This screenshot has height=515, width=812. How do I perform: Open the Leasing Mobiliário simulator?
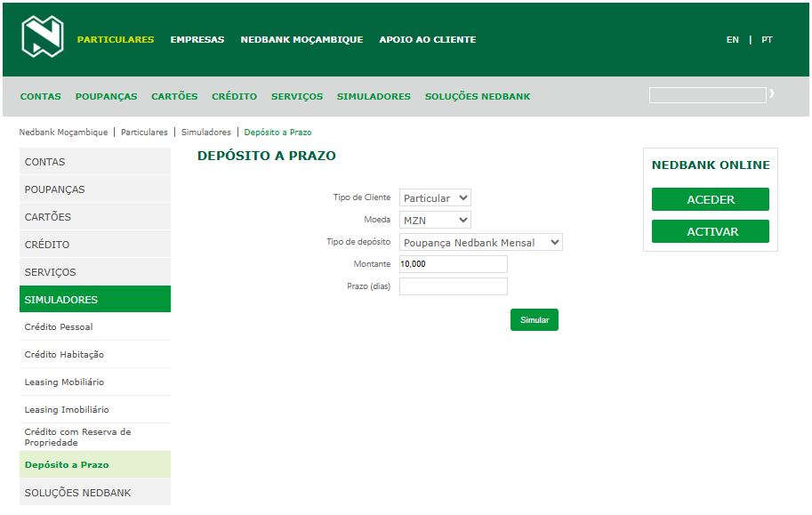click(x=95, y=382)
